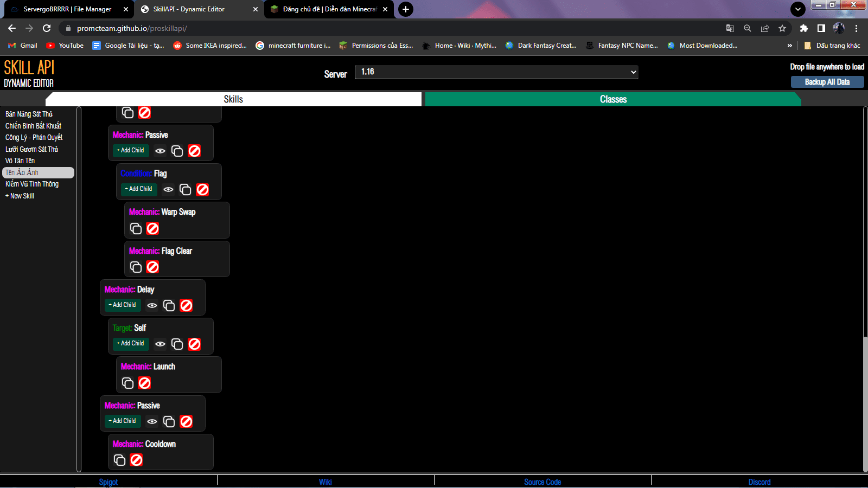Select the Lưỡi Gươm Sát Thủ skill
The image size is (868, 488).
(32, 149)
